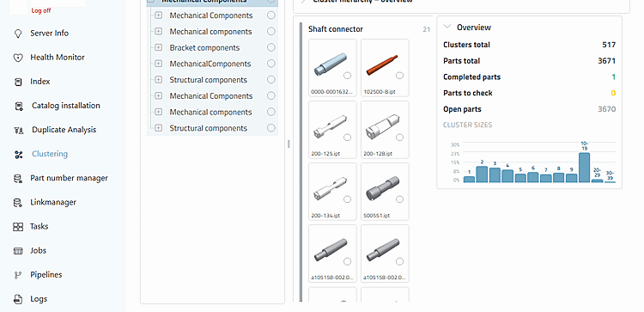
Task: Click the CLUSTER SIZES chart heading
Action: [467, 125]
